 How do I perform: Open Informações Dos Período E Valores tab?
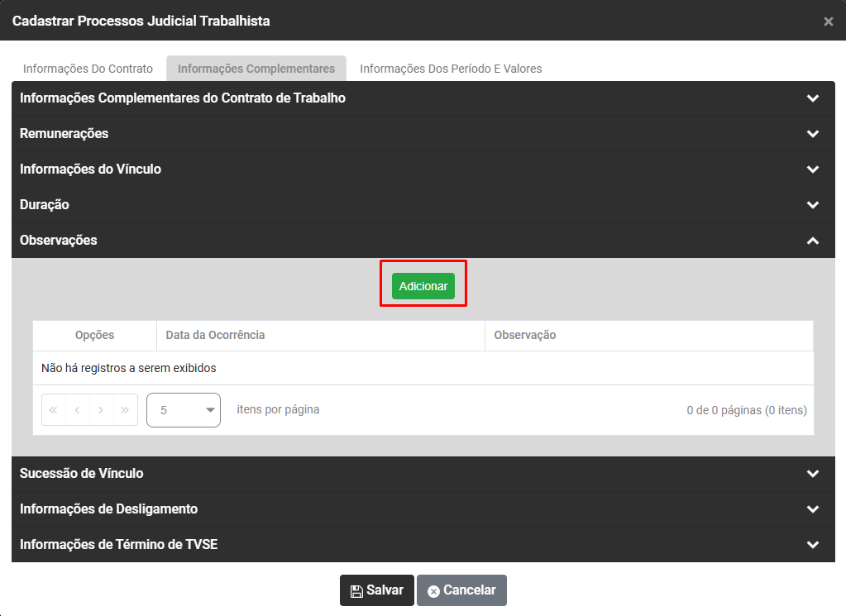451,69
